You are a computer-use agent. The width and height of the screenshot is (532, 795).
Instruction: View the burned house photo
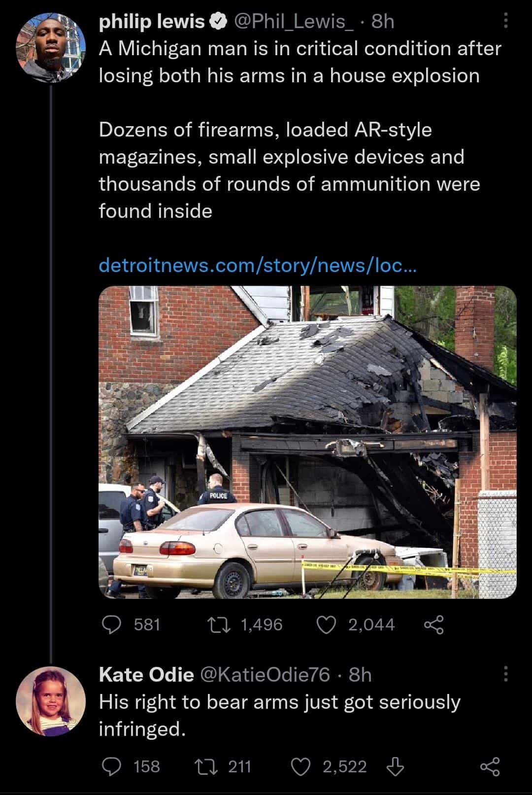(x=307, y=442)
